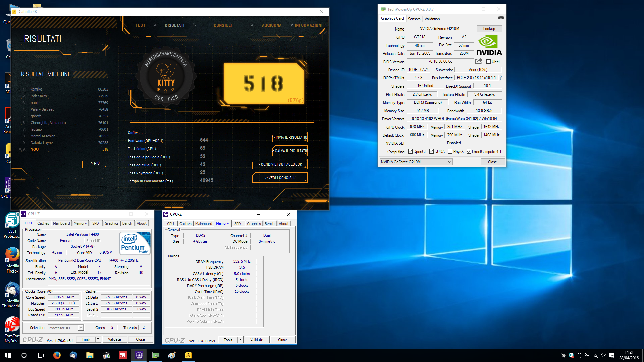Select CONSIGLI menu in Catzilla
644x362 pixels.
pyautogui.click(x=223, y=25)
